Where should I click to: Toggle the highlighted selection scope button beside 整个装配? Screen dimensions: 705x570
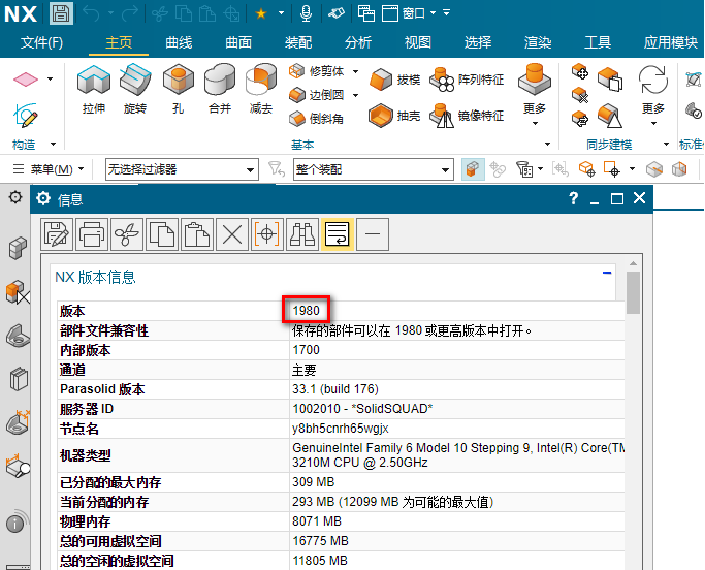pyautogui.click(x=473, y=169)
